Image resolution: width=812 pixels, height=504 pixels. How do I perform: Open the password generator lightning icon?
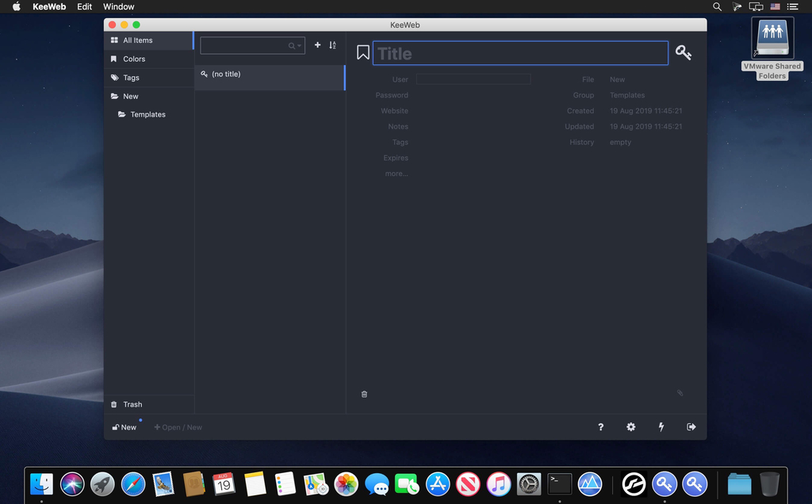point(661,427)
